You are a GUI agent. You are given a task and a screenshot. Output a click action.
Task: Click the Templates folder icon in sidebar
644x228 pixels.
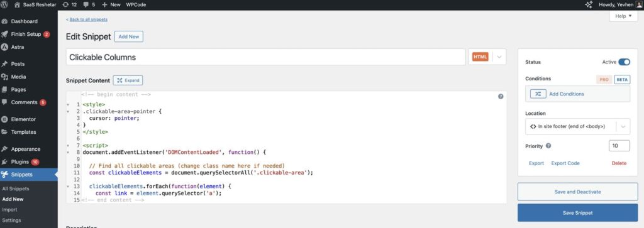pos(4,132)
